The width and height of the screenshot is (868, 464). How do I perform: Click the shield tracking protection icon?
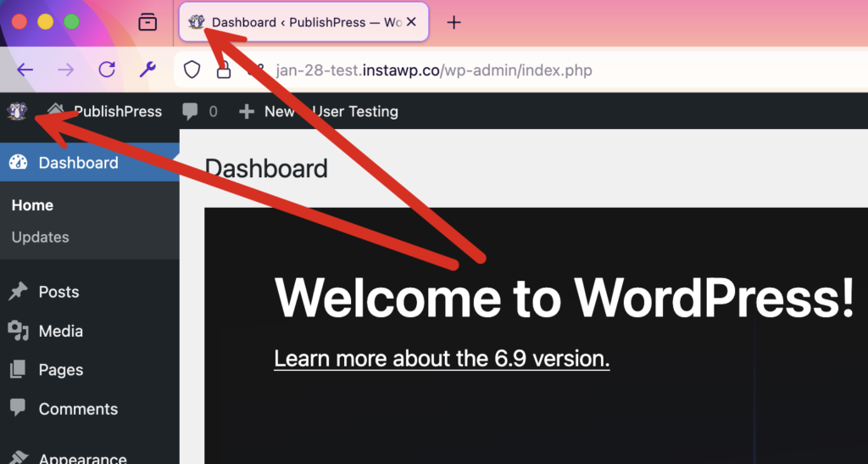coord(192,70)
